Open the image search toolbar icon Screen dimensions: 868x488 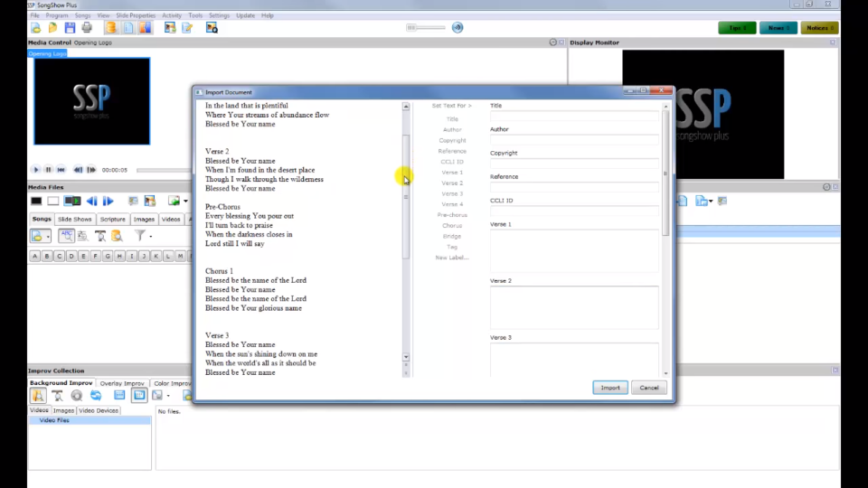pos(212,28)
